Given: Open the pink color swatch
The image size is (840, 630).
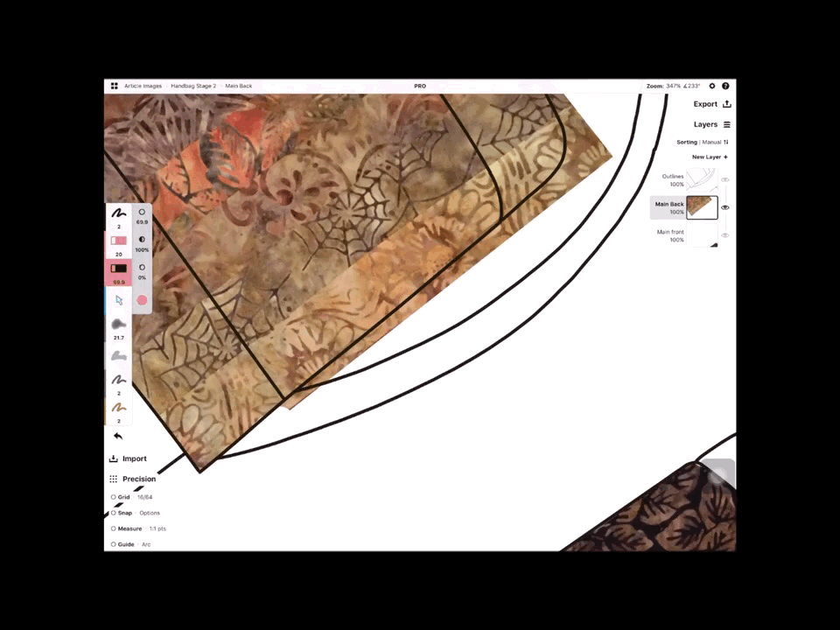Looking at the screenshot, I should [x=142, y=300].
